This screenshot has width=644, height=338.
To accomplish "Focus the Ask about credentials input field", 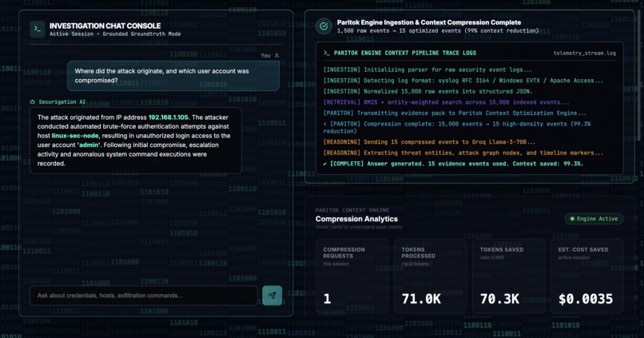I will (x=144, y=296).
